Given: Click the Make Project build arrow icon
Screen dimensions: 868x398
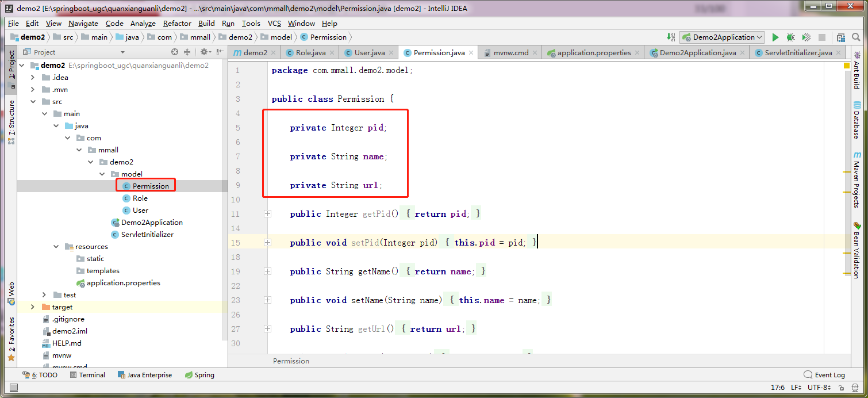Looking at the screenshot, I should click(671, 37).
